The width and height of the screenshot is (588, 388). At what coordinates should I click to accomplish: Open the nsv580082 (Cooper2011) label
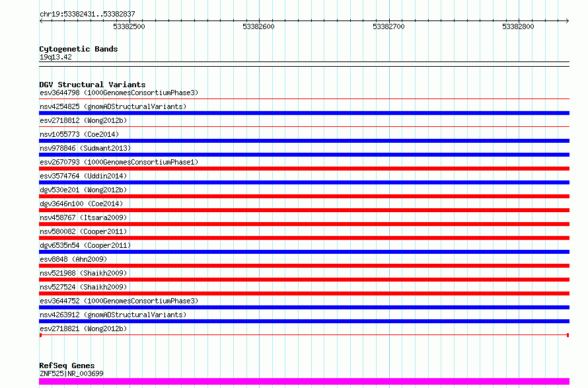(x=83, y=231)
